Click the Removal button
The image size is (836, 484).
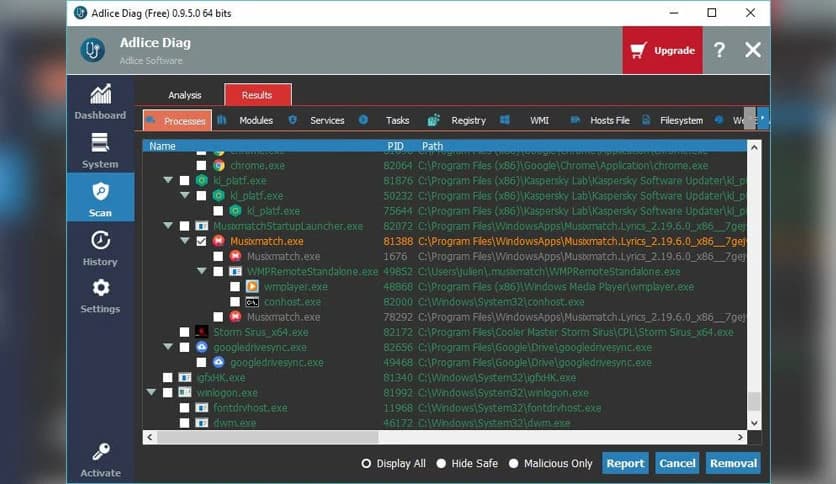[x=733, y=463]
